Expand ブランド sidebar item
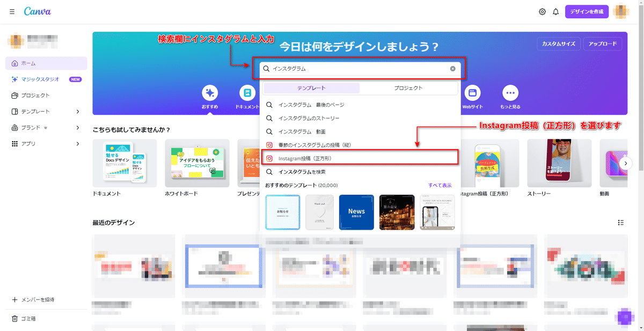The image size is (644, 331). point(46,128)
